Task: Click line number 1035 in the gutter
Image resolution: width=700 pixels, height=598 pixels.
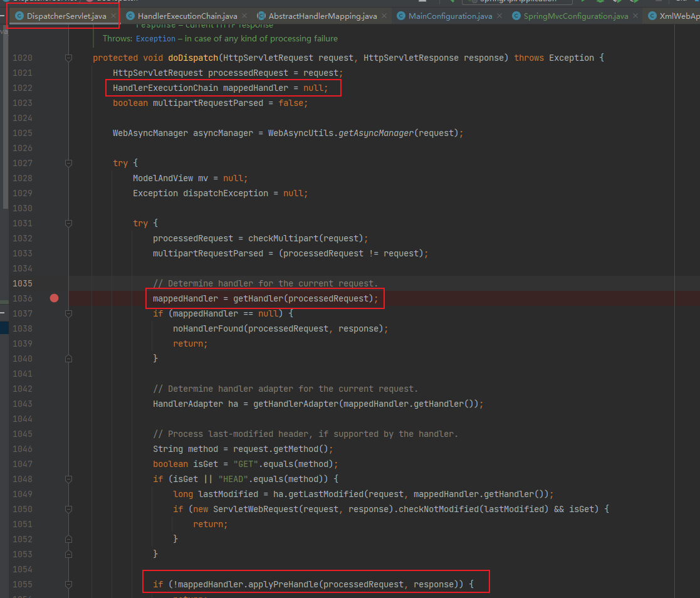Action: pyautogui.click(x=23, y=283)
